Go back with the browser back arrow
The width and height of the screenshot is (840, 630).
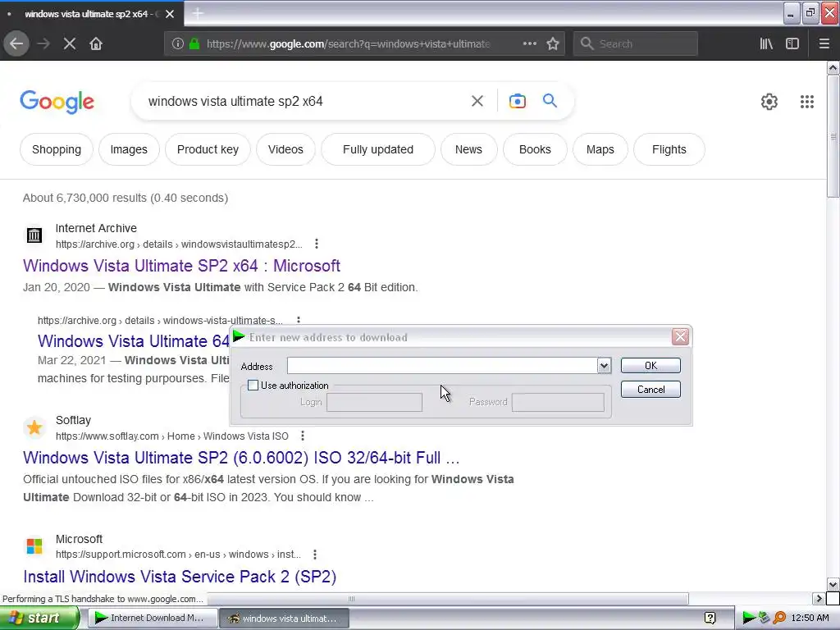(16, 44)
